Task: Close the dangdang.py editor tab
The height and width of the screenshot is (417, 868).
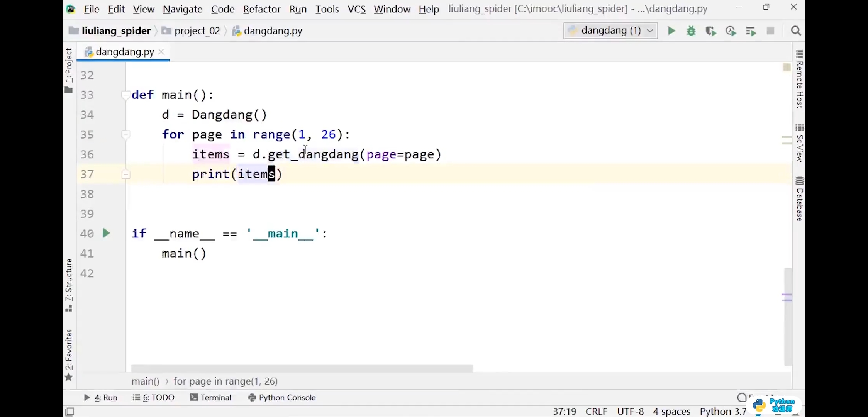Action: point(161,52)
